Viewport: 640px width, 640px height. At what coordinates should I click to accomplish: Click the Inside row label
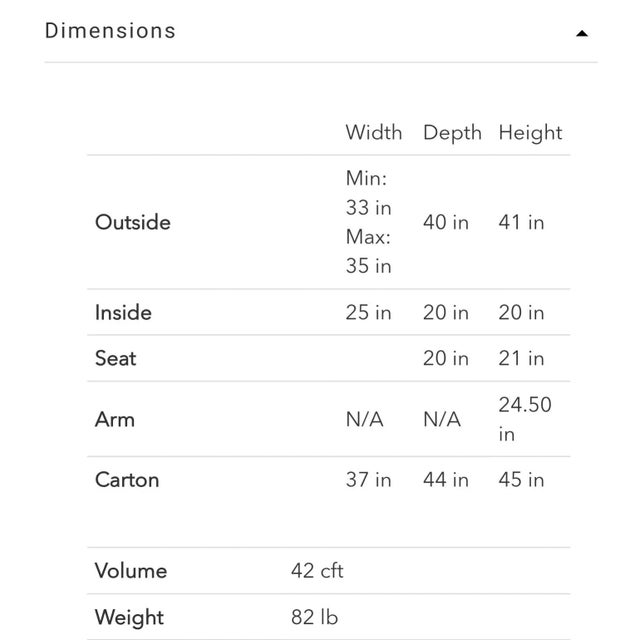[123, 312]
